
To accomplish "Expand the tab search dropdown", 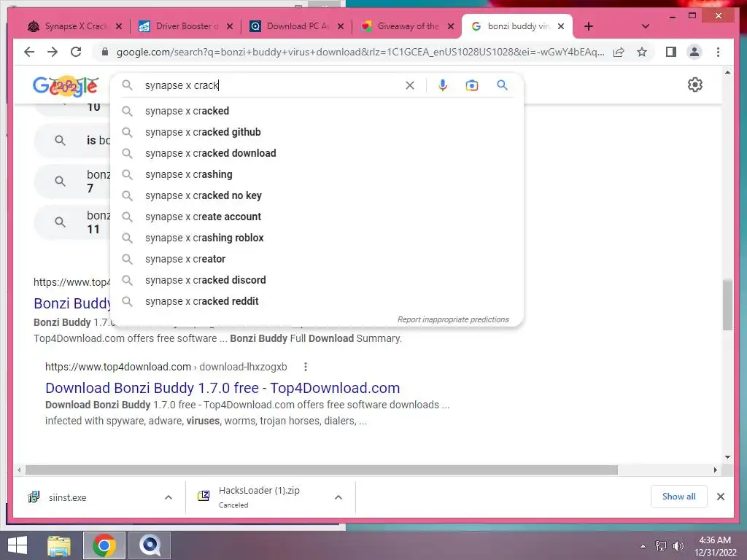I will 646,26.
